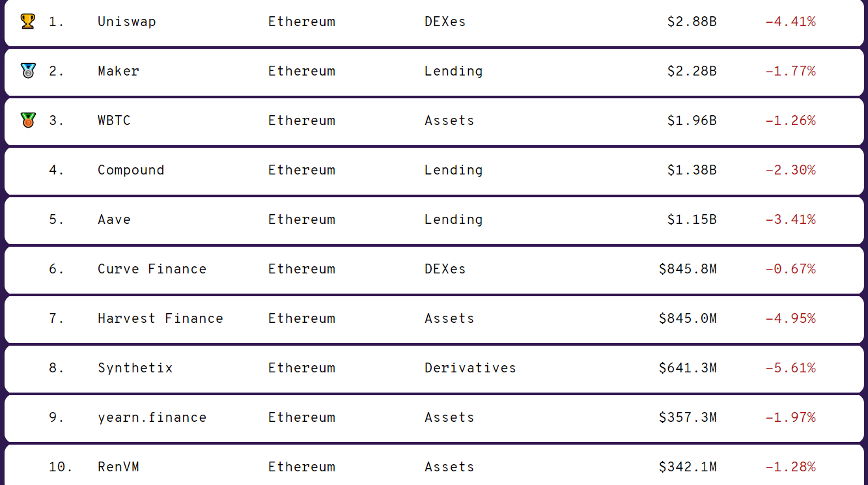Open the Uniswap project link
This screenshot has height=485, width=868.
[x=126, y=21]
